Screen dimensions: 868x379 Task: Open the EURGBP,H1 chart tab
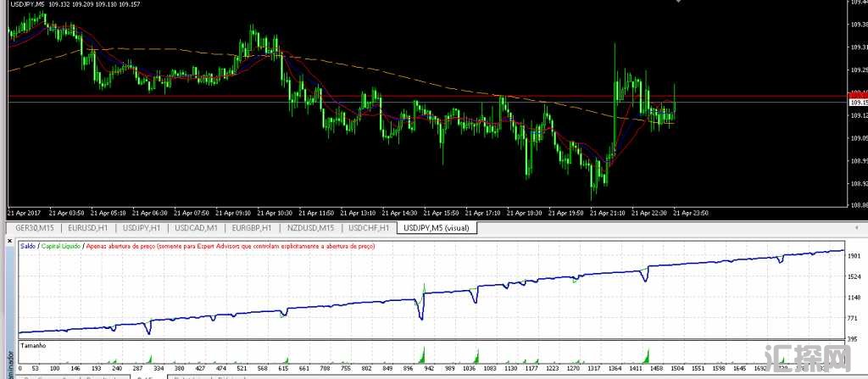click(x=253, y=228)
